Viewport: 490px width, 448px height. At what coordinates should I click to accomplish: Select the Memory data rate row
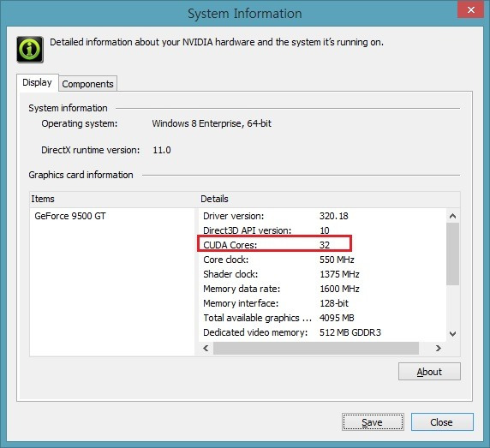tap(322, 289)
